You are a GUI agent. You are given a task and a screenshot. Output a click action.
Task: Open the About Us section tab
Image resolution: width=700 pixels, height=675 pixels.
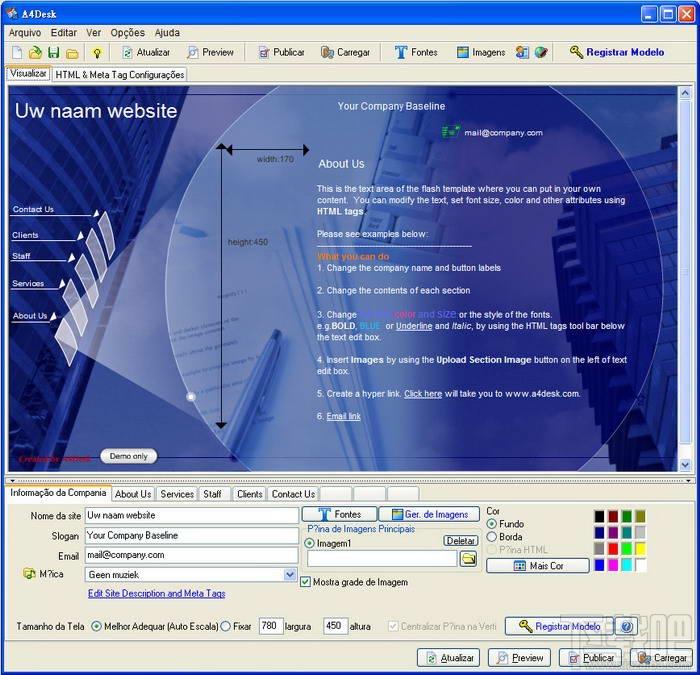pyautogui.click(x=133, y=494)
